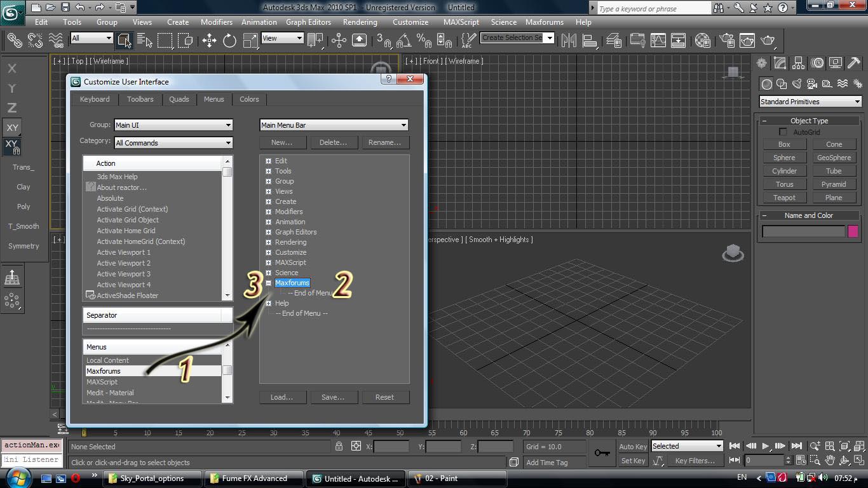Open the Group dropdown showing Main UI
Viewport: 868px width, 488px height.
click(x=173, y=125)
